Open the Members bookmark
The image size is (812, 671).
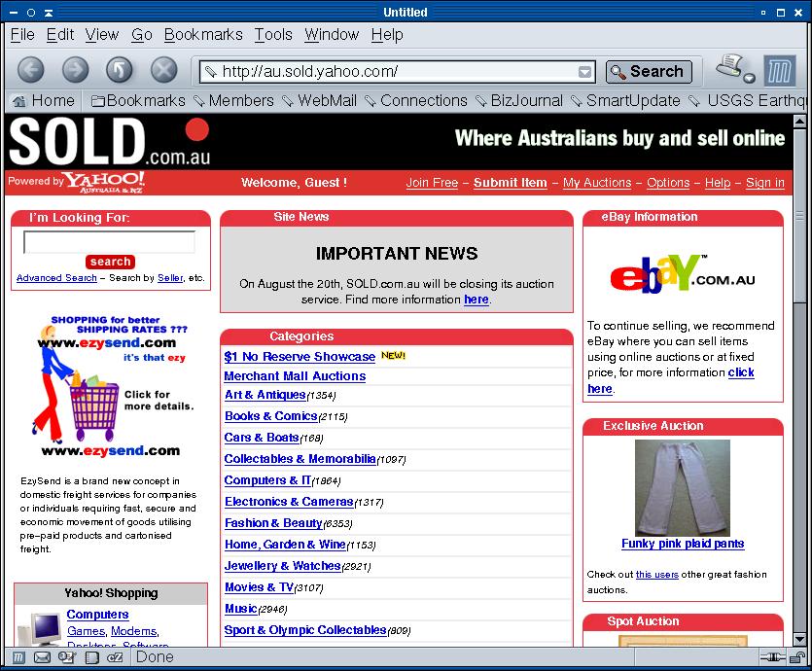[x=234, y=100]
